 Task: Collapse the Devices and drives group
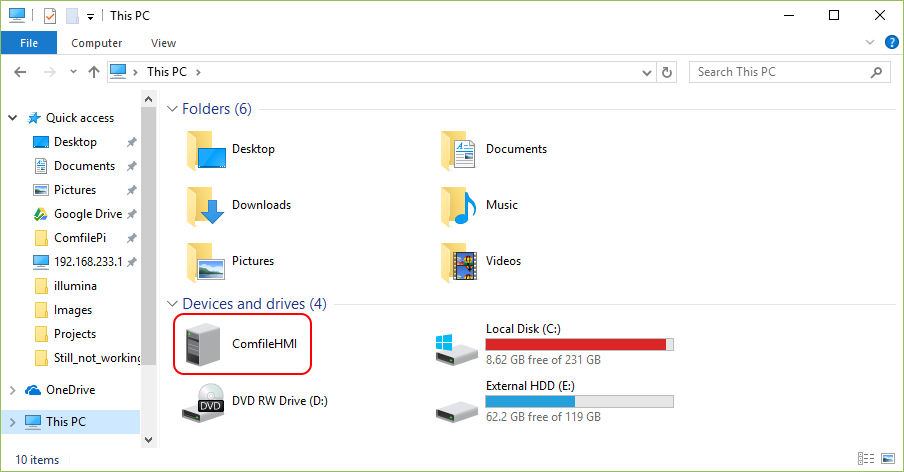tap(171, 304)
